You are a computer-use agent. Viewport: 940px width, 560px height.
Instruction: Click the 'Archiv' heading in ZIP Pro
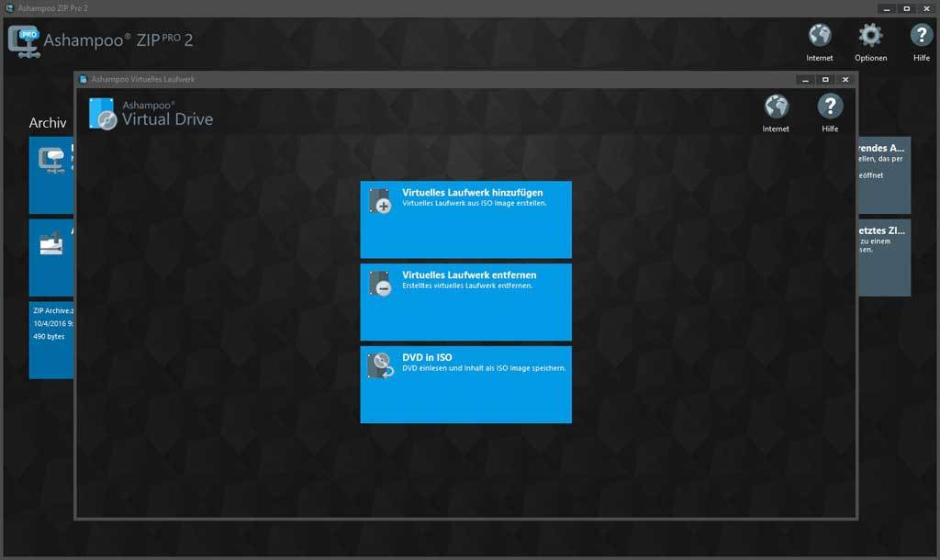(x=48, y=123)
